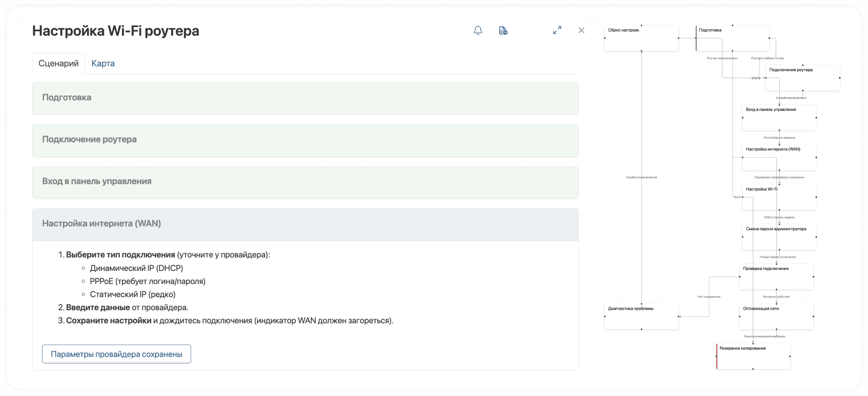Select the Сброс настроек node on map
Screen dimensions: 868x396
point(641,38)
